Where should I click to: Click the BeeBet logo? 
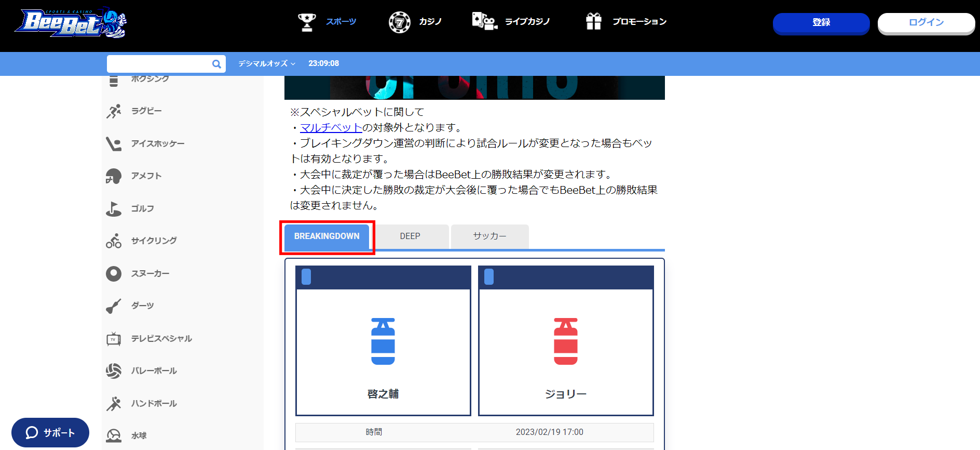click(x=71, y=23)
